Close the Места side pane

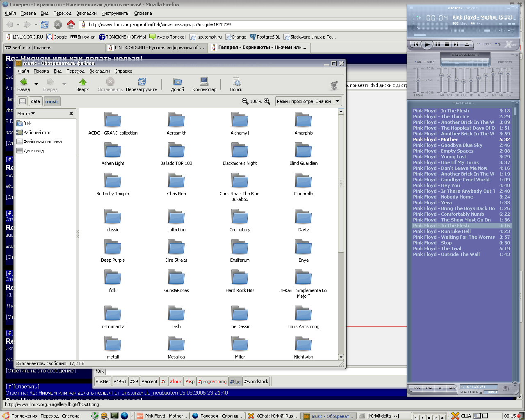tap(71, 114)
